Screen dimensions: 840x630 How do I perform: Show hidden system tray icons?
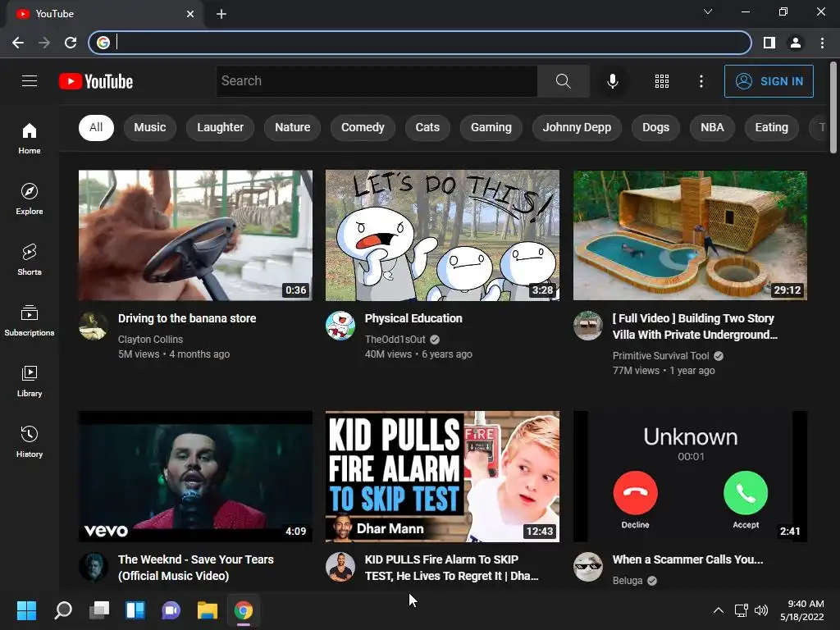tap(719, 610)
